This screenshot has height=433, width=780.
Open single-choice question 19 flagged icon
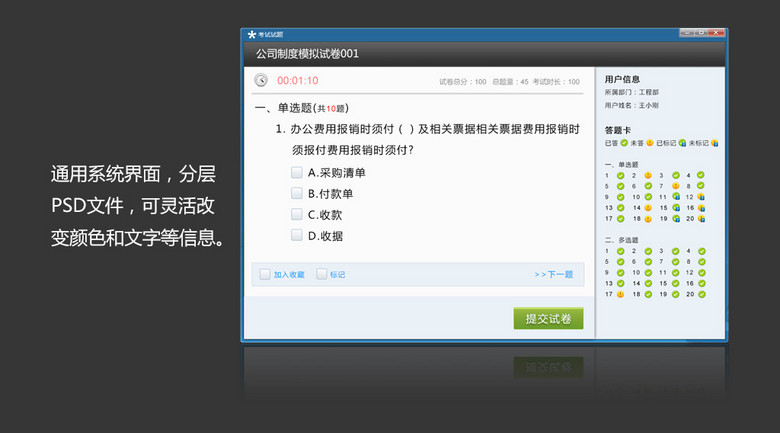point(676,219)
